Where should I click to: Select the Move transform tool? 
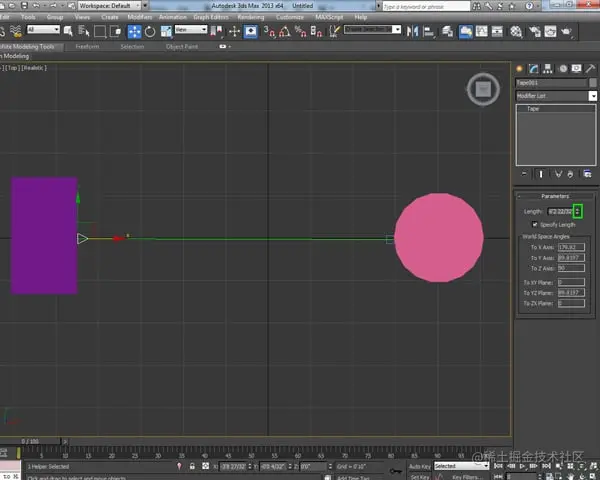pos(134,31)
